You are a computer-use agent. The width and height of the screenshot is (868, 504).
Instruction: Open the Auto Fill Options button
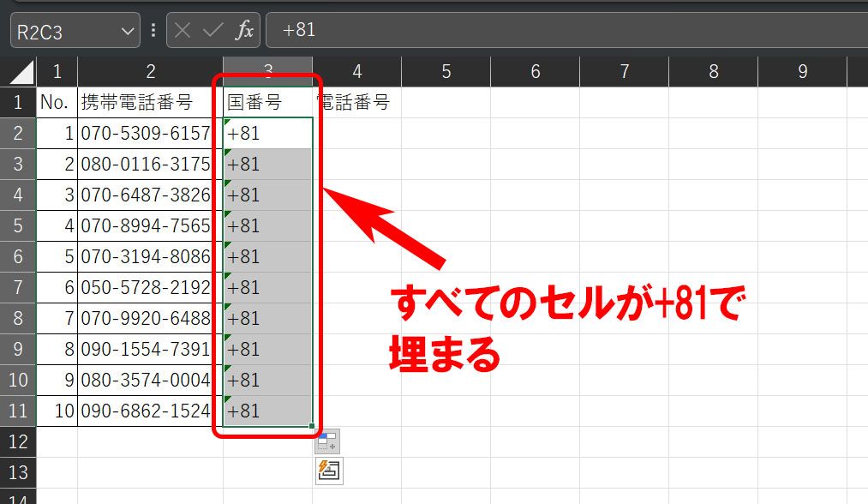coord(327,441)
